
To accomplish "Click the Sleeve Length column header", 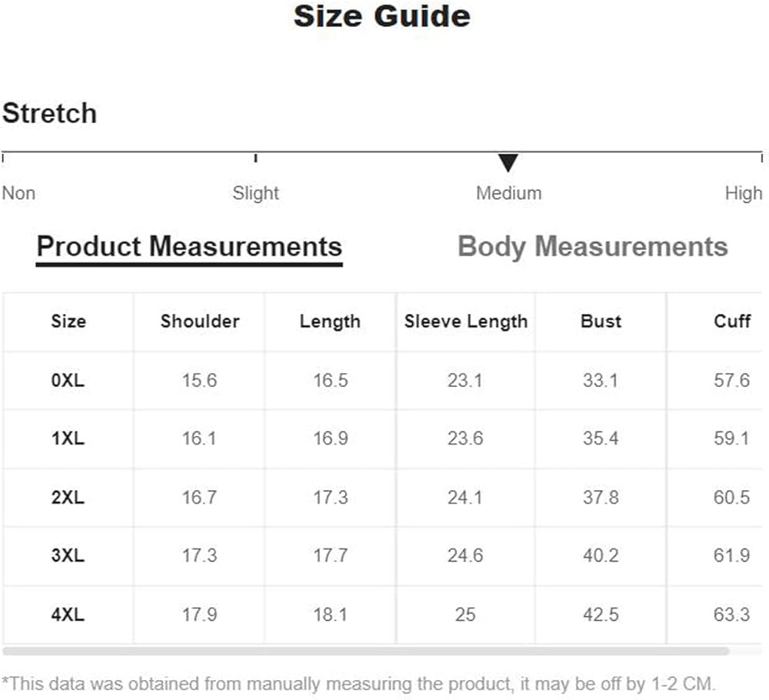I will pyautogui.click(x=465, y=322).
